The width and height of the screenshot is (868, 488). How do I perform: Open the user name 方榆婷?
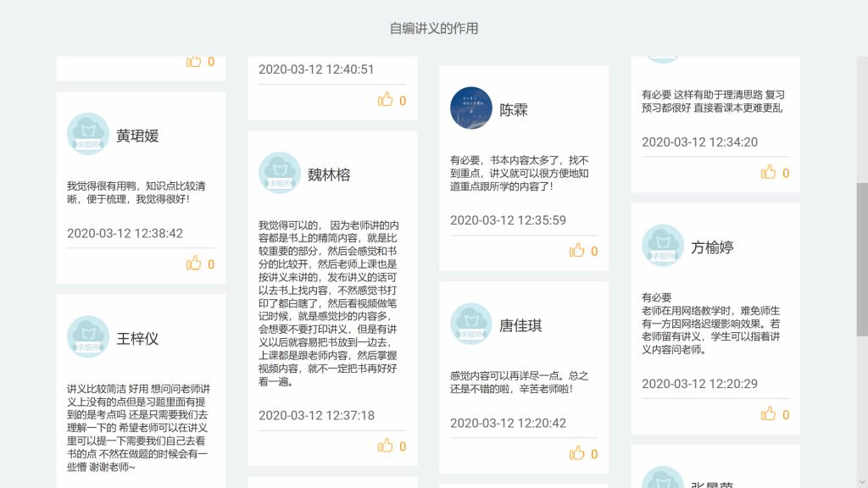712,247
